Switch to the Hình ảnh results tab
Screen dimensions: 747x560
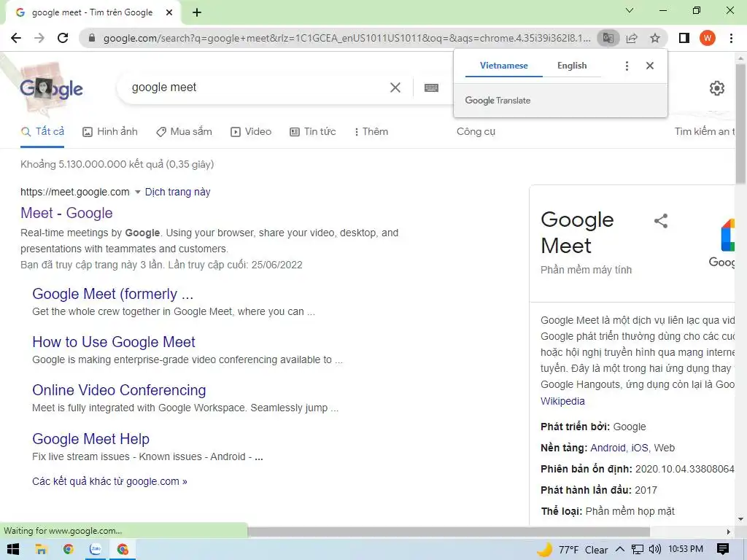pyautogui.click(x=110, y=132)
